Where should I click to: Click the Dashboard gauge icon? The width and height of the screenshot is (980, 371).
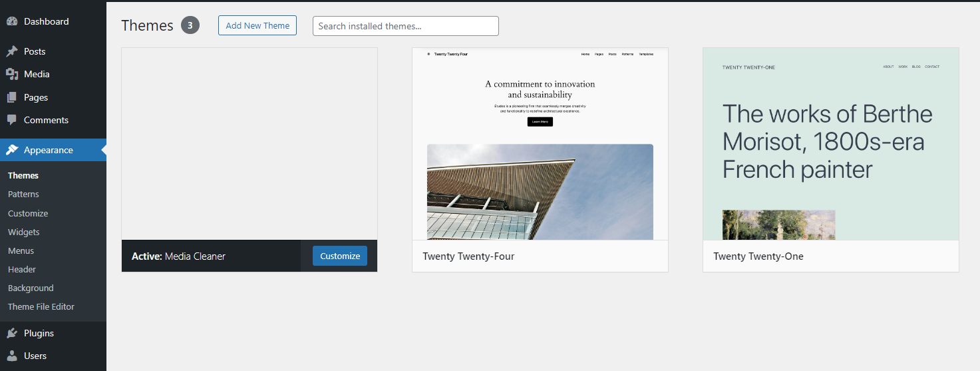tap(12, 21)
